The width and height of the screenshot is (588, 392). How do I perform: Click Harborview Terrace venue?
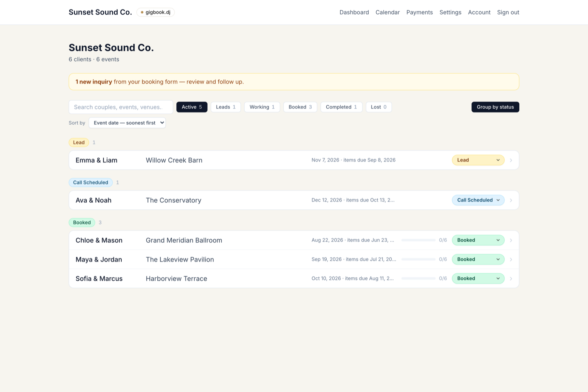pyautogui.click(x=176, y=279)
